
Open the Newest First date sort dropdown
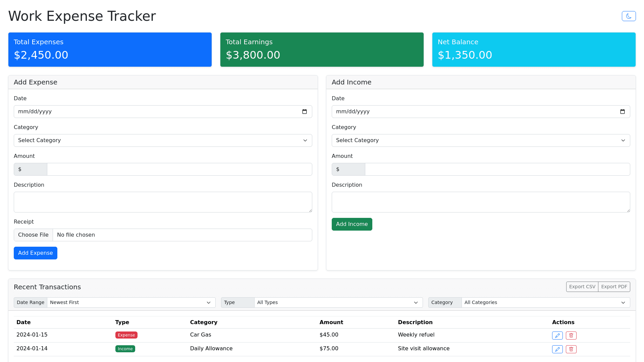[x=131, y=302]
